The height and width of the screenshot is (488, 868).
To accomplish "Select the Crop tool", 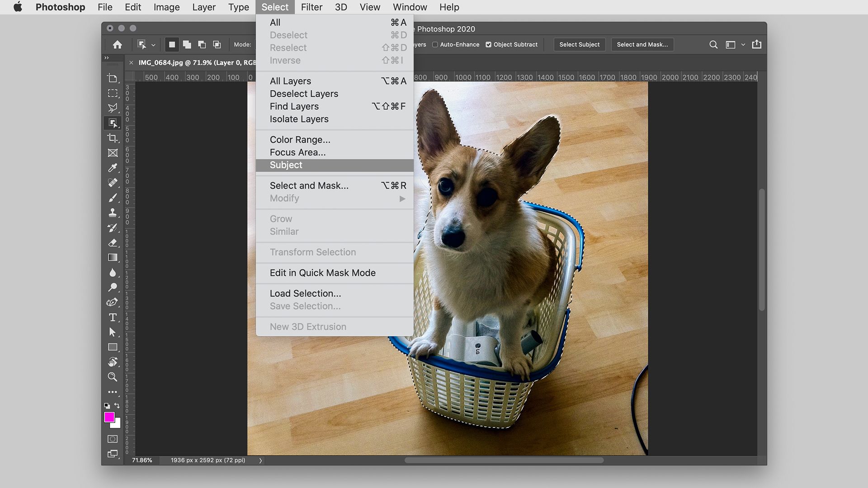I will (x=113, y=138).
